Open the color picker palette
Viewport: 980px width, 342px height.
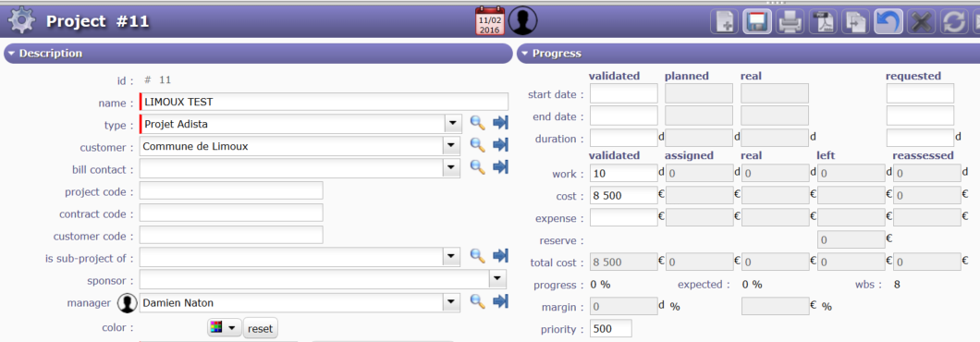click(224, 327)
